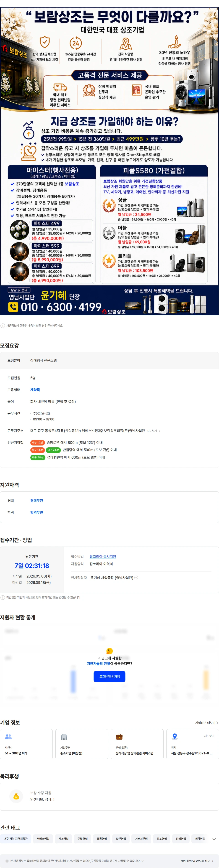Select the 09:00 ~ 18:00 work hours
The width and height of the screenshot is (219, 868).
point(44,419)
